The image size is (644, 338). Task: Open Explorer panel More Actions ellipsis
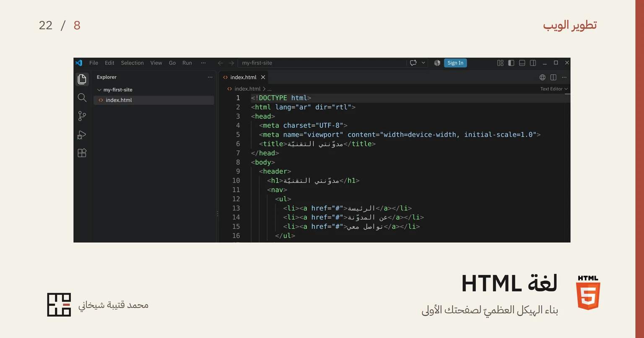click(x=210, y=77)
